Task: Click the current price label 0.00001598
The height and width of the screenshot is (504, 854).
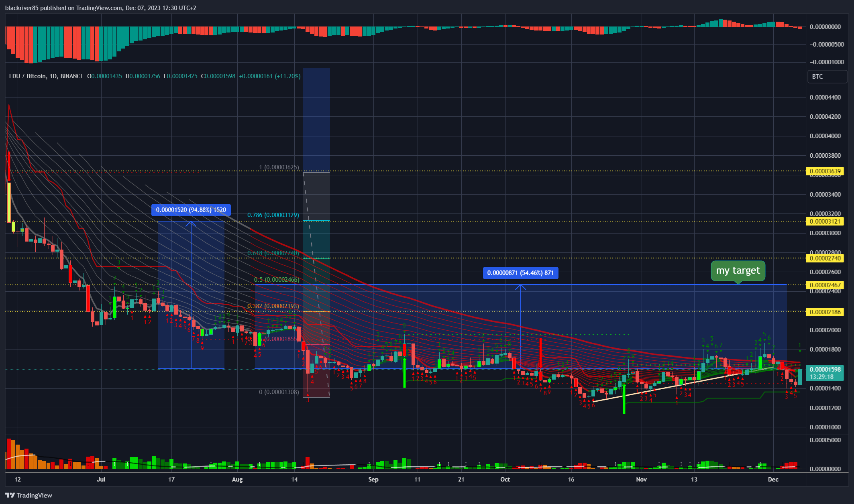Action: [825, 370]
